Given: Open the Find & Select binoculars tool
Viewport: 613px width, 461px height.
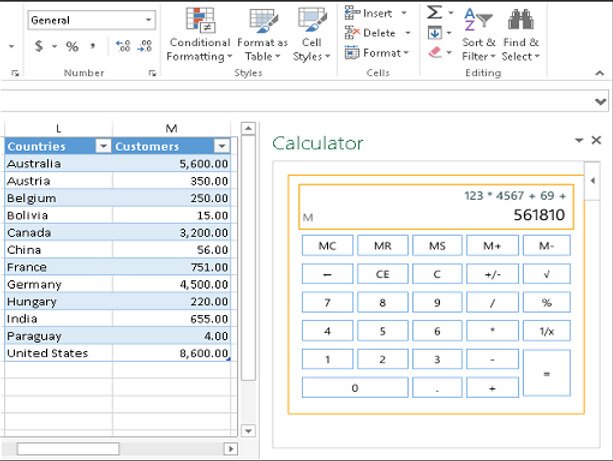Looking at the screenshot, I should coord(520,34).
